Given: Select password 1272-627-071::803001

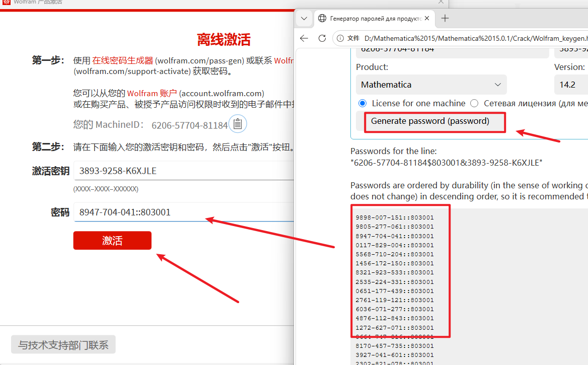Looking at the screenshot, I should (x=395, y=327).
